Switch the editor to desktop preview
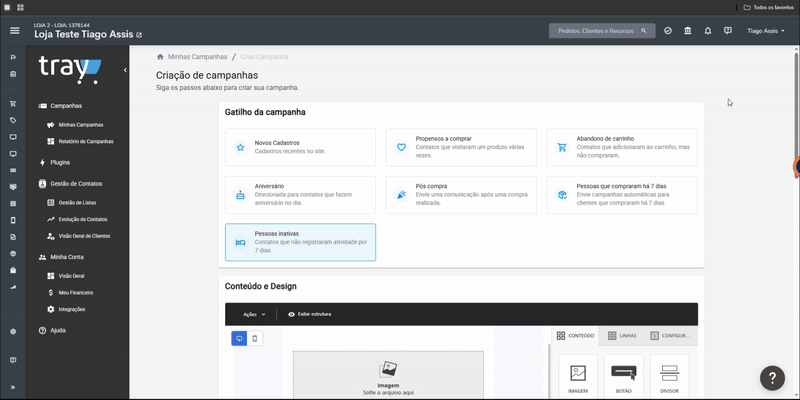The image size is (800, 400). coord(239,338)
